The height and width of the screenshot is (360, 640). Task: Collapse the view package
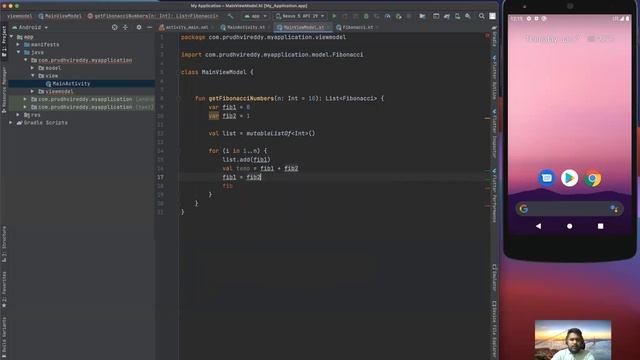33,76
